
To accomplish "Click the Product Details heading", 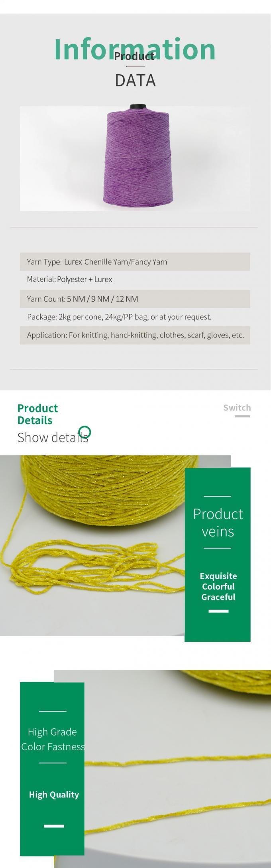I will pos(37,414).
